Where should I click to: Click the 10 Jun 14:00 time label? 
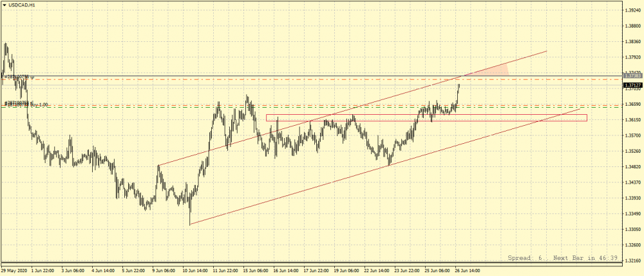195,271
